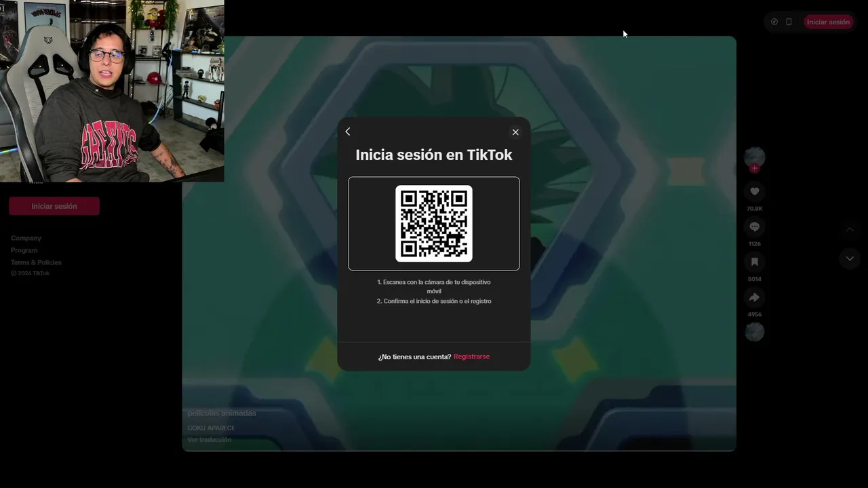Like the video with the heart icon
Viewport: 868px width, 488px height.
pyautogui.click(x=755, y=192)
